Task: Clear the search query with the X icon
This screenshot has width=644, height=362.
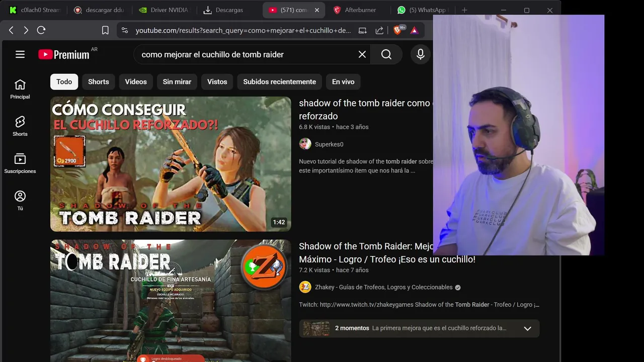Action: coord(362,54)
